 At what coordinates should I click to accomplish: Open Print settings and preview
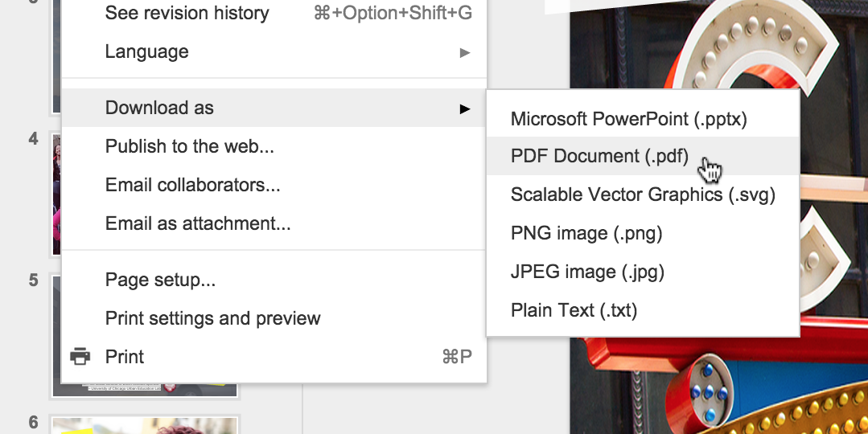(212, 318)
